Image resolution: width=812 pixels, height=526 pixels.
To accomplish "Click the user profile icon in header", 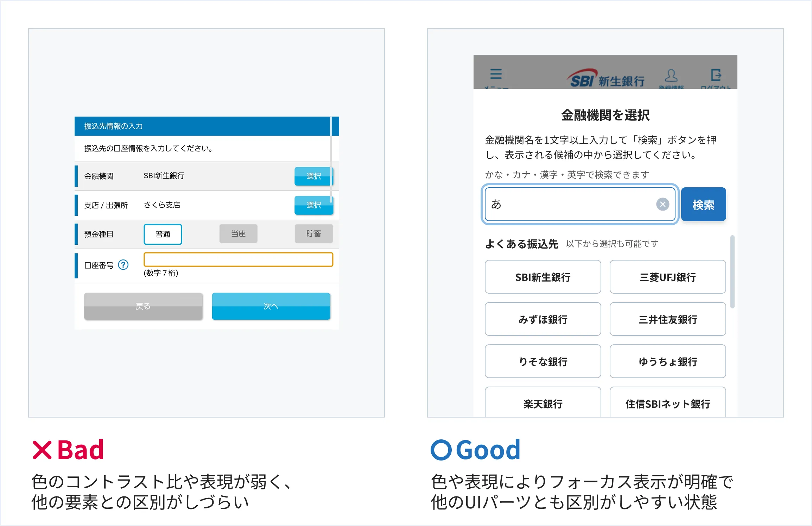I will pos(671,75).
